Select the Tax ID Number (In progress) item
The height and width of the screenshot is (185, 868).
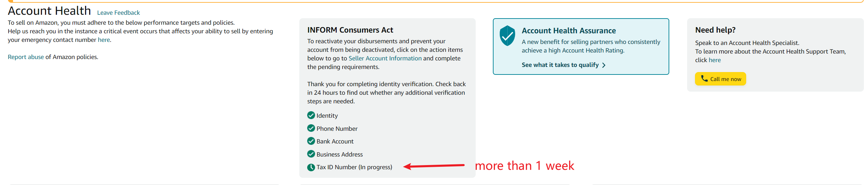tap(350, 167)
